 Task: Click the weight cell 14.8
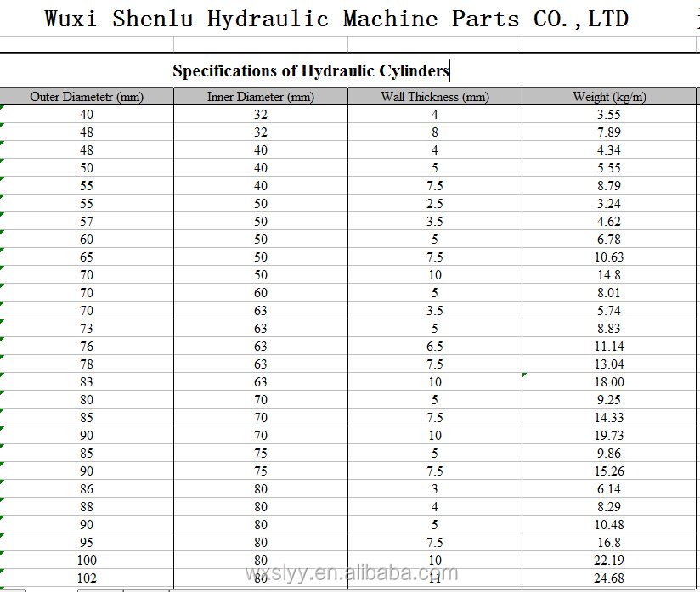(609, 275)
